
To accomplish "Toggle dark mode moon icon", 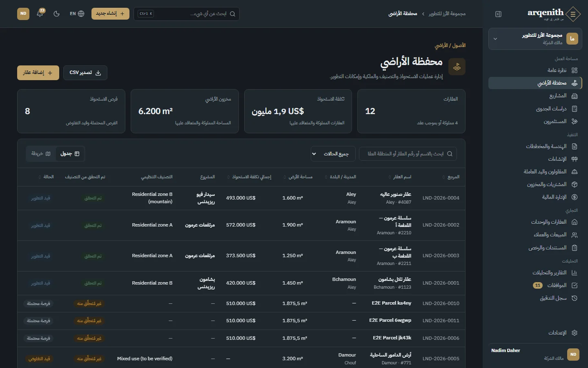I will click(x=57, y=13).
